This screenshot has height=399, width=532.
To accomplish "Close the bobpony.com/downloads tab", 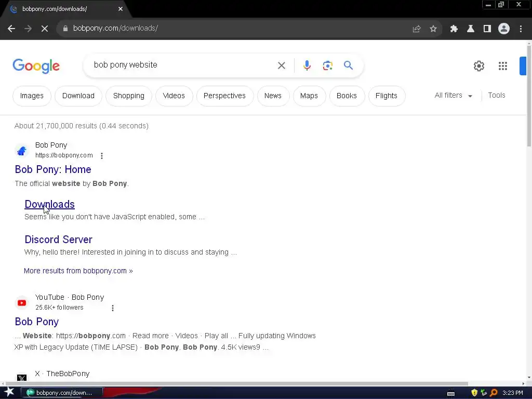I will (x=121, y=9).
